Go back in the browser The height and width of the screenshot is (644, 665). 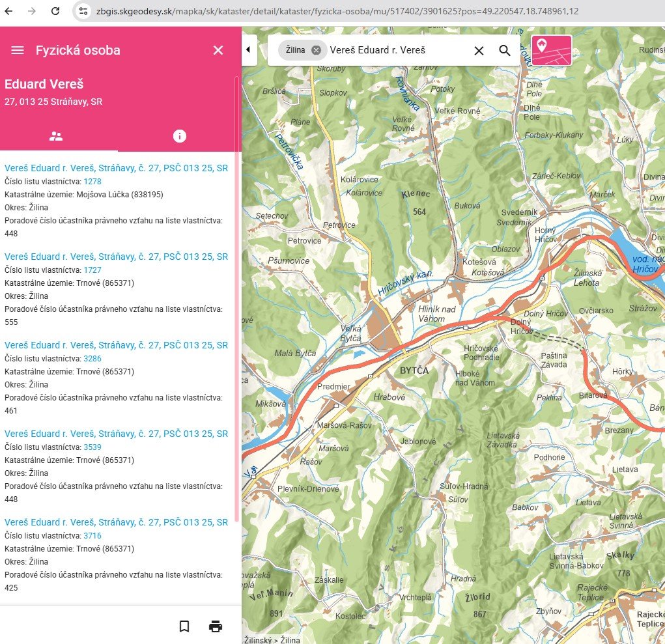coord(11,11)
